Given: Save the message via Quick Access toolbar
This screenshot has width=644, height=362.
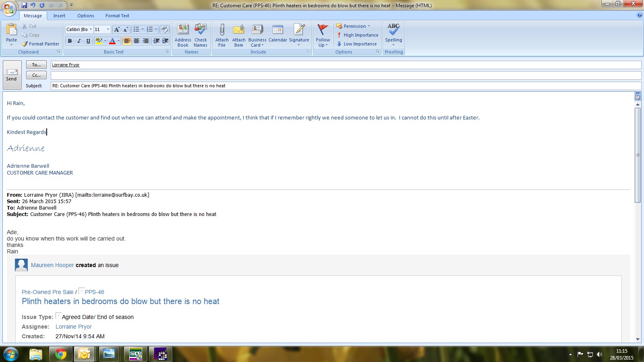Looking at the screenshot, I should point(24,5).
